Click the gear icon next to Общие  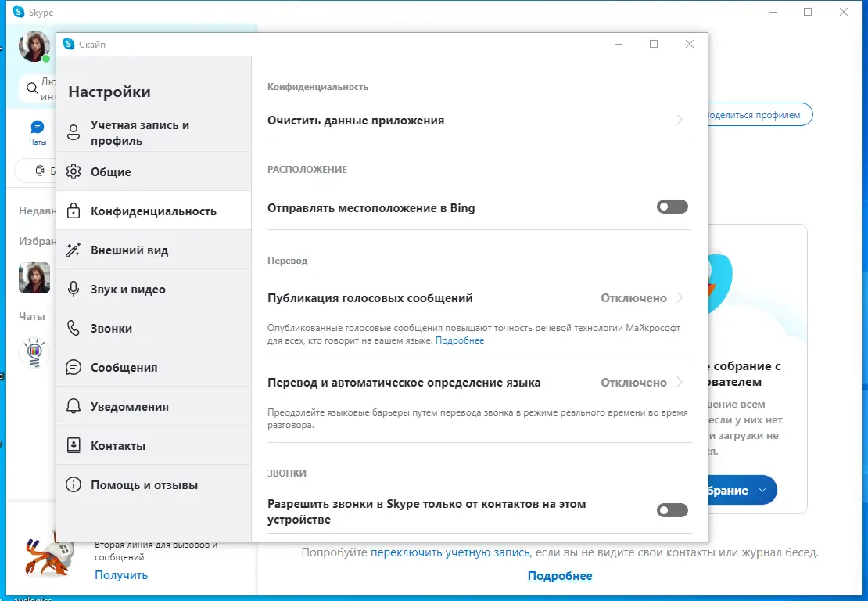[73, 171]
